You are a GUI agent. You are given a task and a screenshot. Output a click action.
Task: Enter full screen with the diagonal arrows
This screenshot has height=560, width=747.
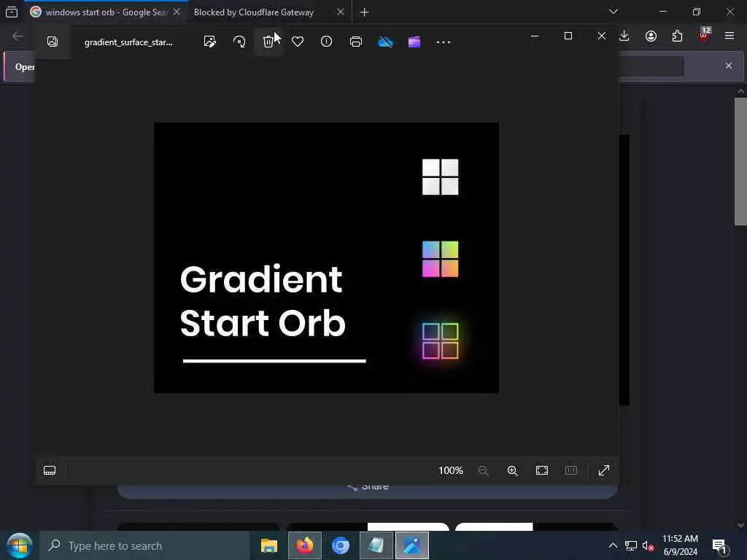[x=604, y=470]
